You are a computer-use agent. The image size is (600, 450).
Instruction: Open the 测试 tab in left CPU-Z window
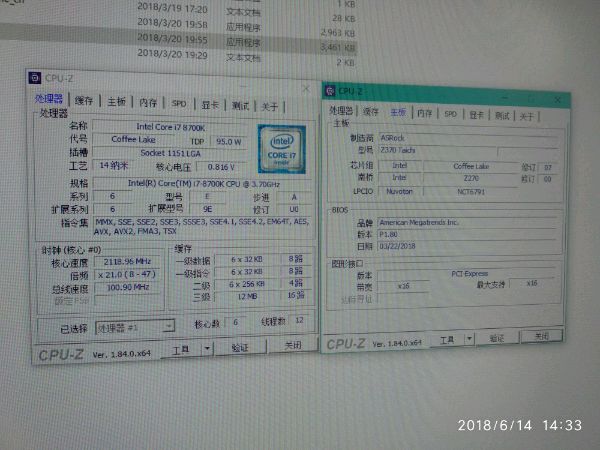coord(240,106)
